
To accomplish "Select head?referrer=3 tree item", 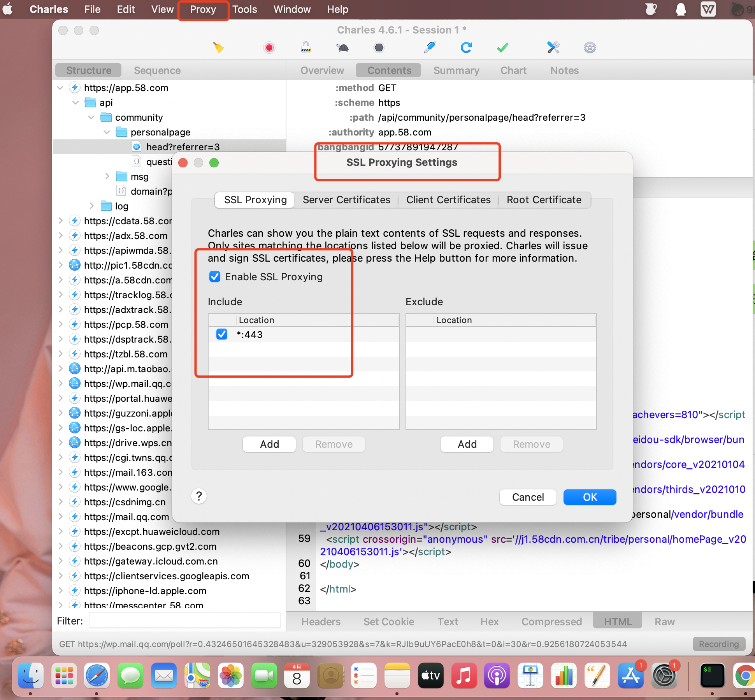I will [169, 147].
